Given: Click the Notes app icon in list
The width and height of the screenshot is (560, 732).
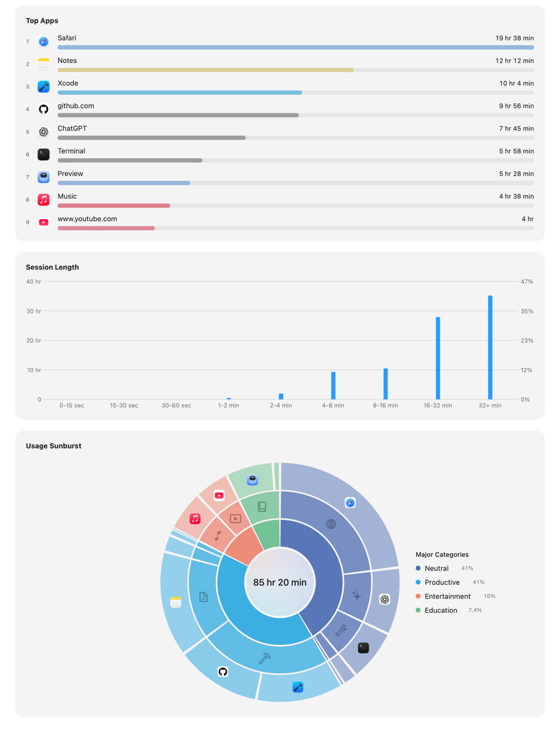Looking at the screenshot, I should click(44, 64).
